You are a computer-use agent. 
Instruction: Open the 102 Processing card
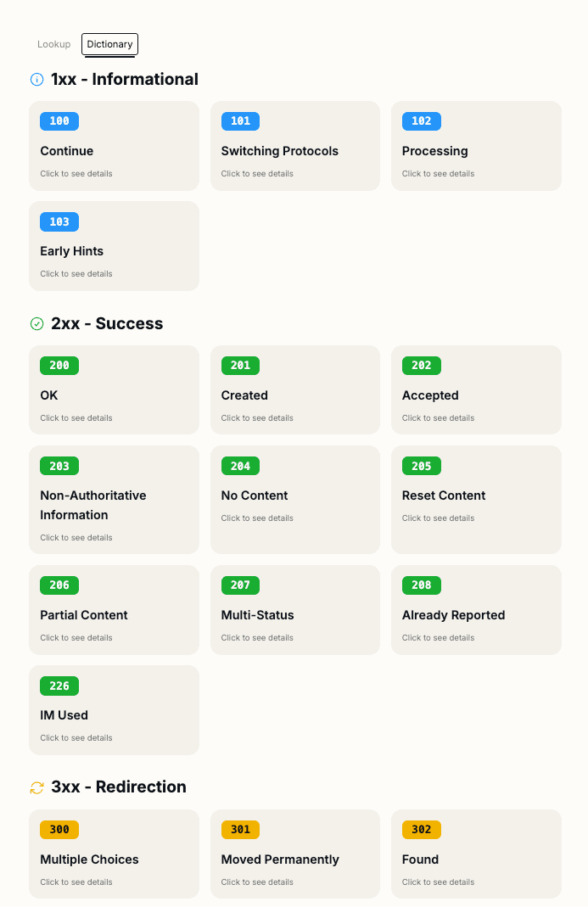click(x=476, y=146)
